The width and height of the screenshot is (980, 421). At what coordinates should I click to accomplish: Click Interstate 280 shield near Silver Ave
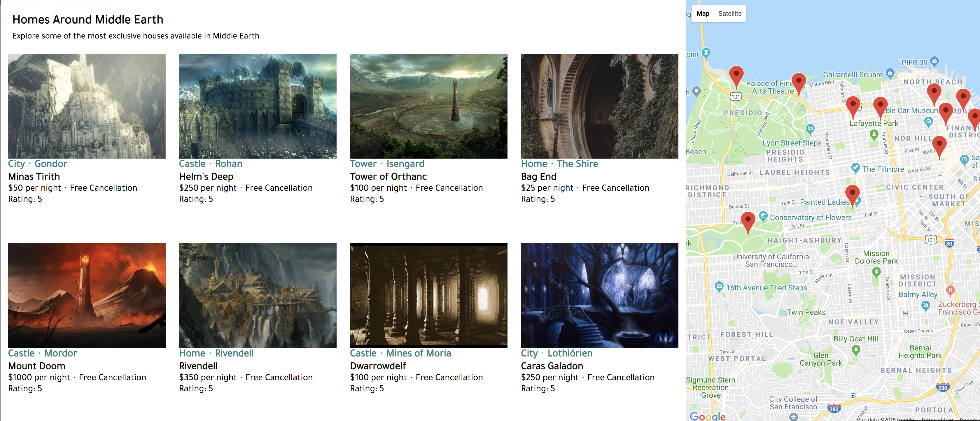942,388
